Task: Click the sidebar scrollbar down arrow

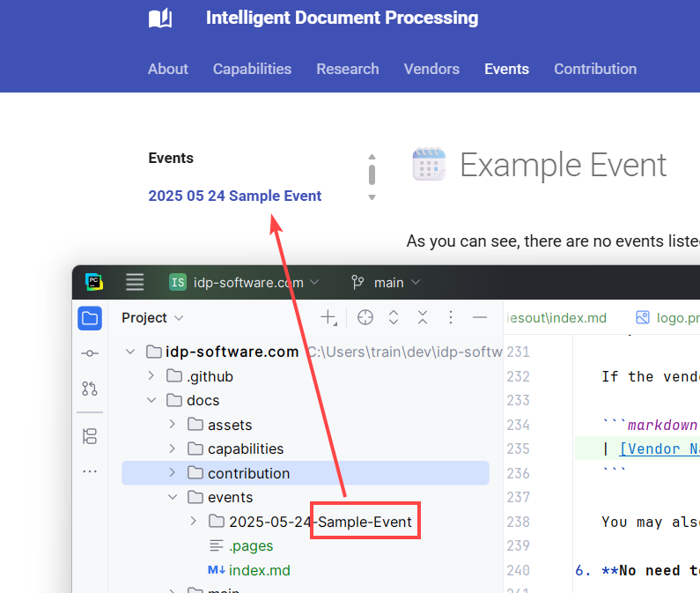Action: click(372, 197)
